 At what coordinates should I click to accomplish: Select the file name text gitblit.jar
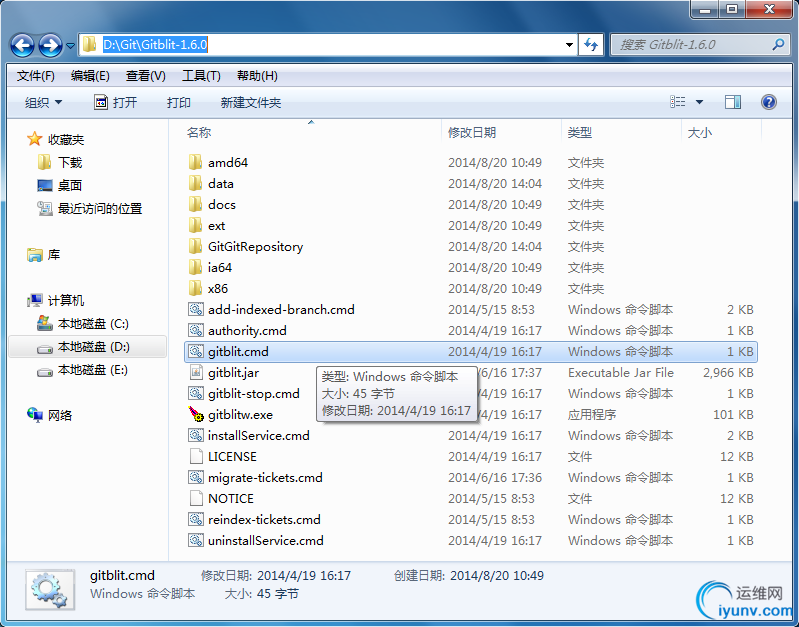coord(233,373)
